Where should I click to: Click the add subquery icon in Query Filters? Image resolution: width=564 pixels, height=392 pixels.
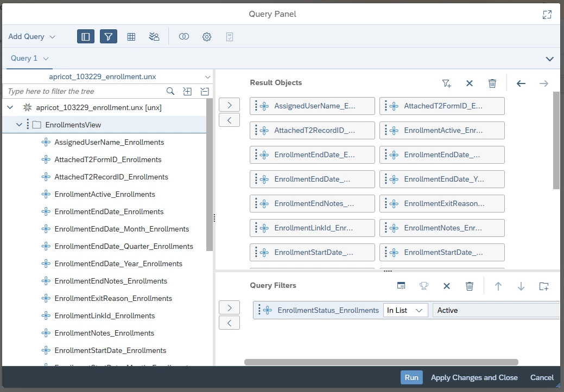coord(401,286)
